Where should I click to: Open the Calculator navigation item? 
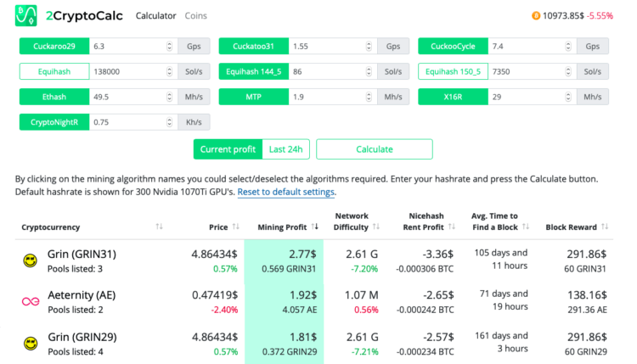pos(155,16)
